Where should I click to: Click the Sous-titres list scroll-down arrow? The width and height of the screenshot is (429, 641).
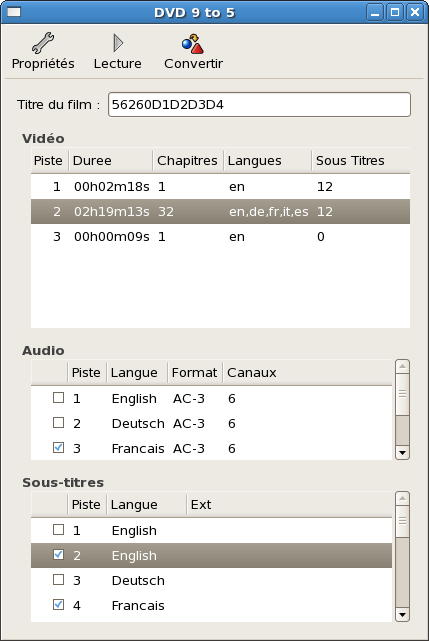point(402,614)
